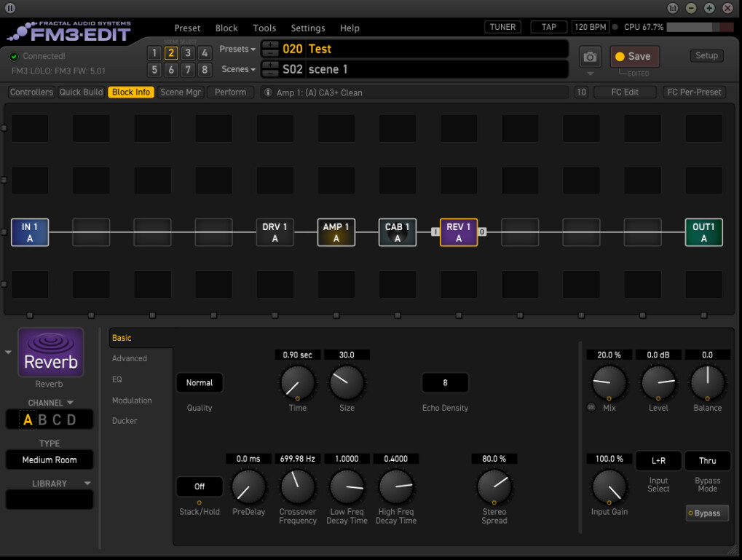Click the pause icon in the title bar
Viewport: 742px width, 560px height.
(10, 8)
